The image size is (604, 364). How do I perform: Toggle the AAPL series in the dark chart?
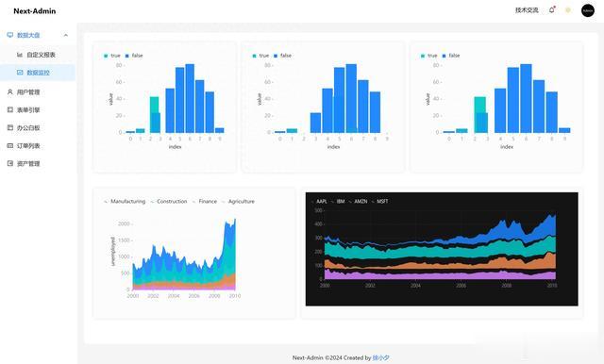pyautogui.click(x=319, y=201)
